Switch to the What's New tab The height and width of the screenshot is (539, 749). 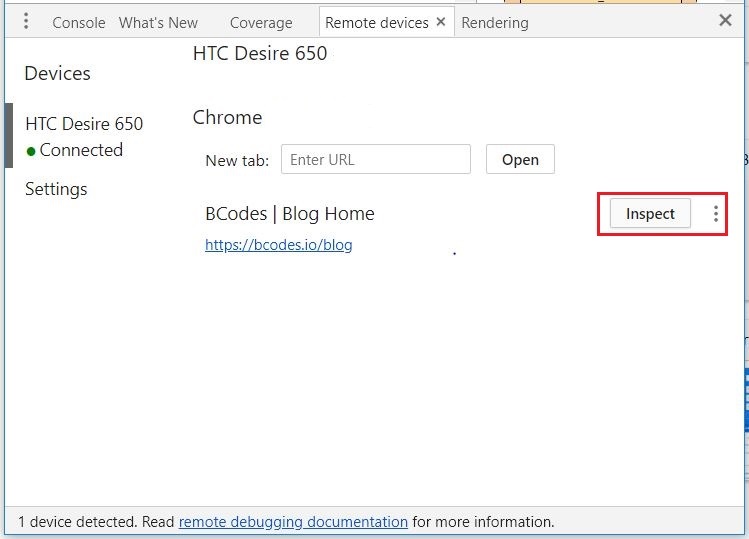pyautogui.click(x=158, y=22)
